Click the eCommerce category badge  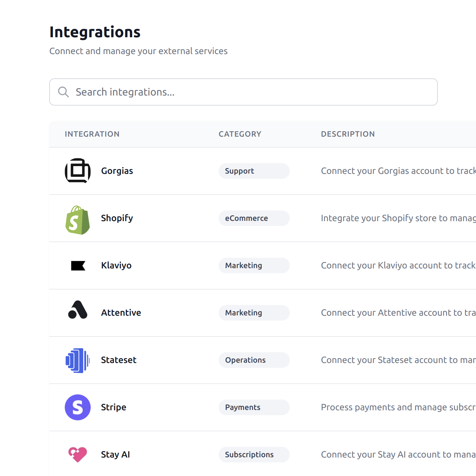pos(254,218)
